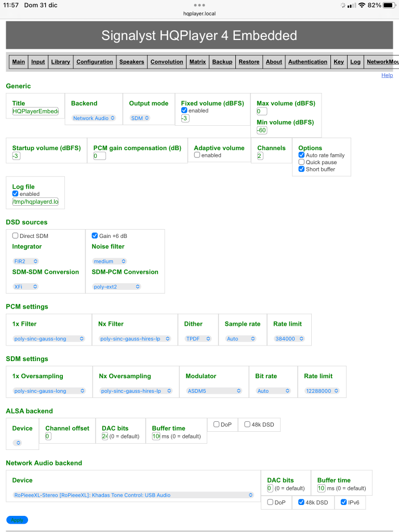Open the PCM Sample rate Auto dropdown
Screen dimensions: 399x532
point(241,339)
